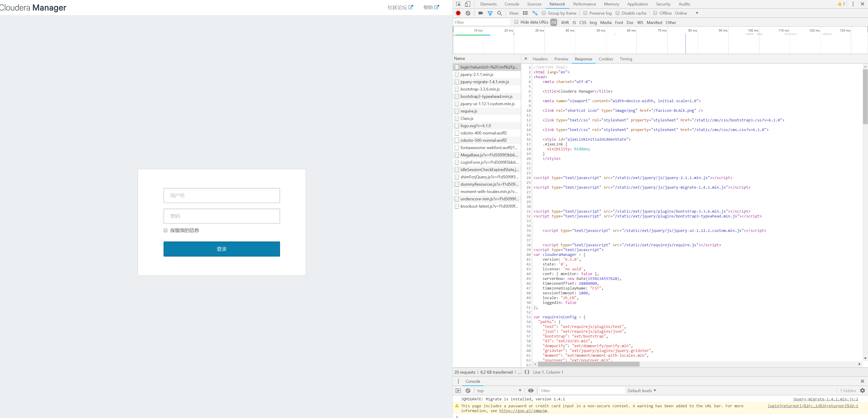Viewport: 868px width, 418px height.
Task: Toggle capture screenshots camera icon
Action: 481,13
